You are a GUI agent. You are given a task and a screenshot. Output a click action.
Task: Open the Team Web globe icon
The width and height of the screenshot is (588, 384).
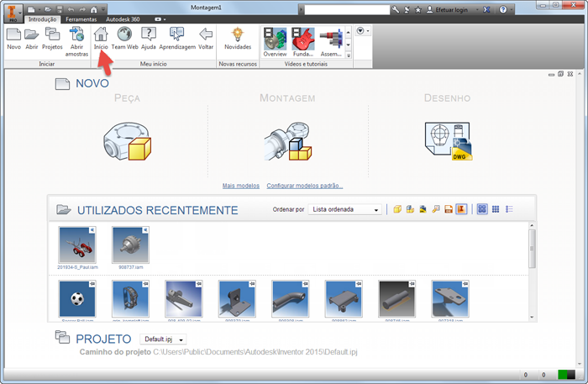[124, 39]
